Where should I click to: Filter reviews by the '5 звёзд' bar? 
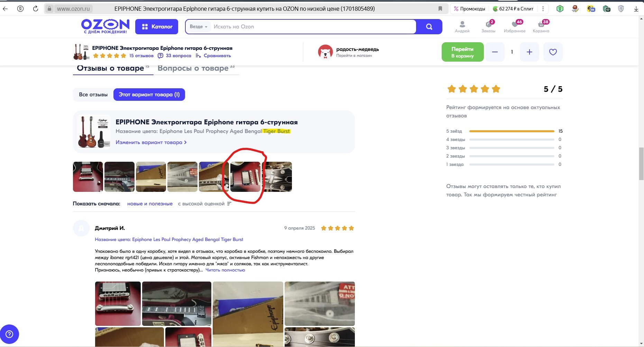pyautogui.click(x=504, y=131)
